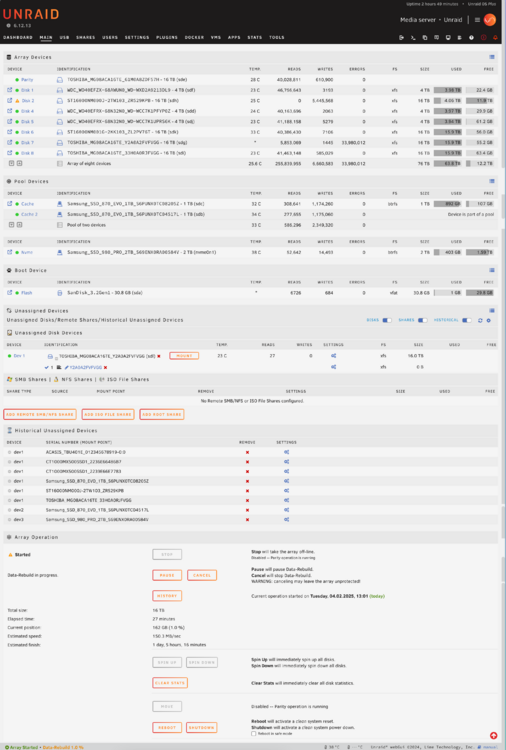Click the Disk 4 drive icon
This screenshot has height=750, width=506.
[60, 111]
